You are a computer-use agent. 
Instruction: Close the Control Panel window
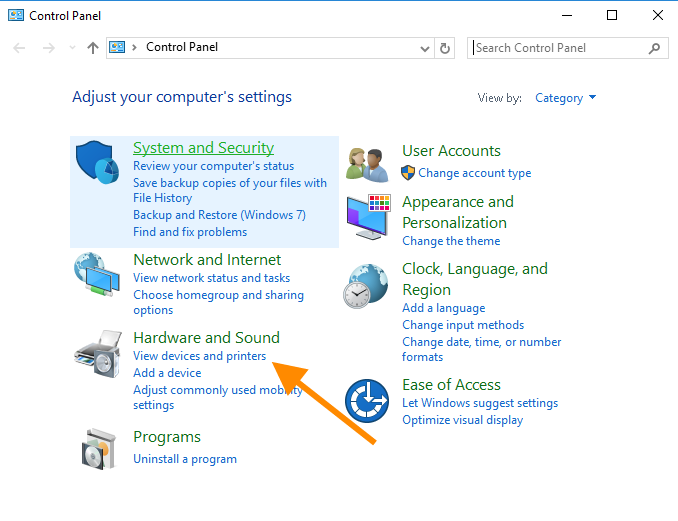click(657, 16)
